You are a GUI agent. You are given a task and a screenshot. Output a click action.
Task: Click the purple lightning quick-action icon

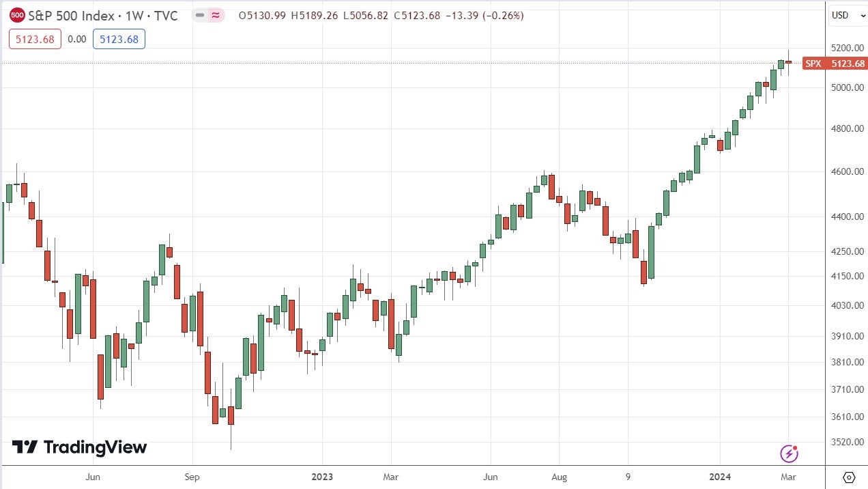point(789,453)
